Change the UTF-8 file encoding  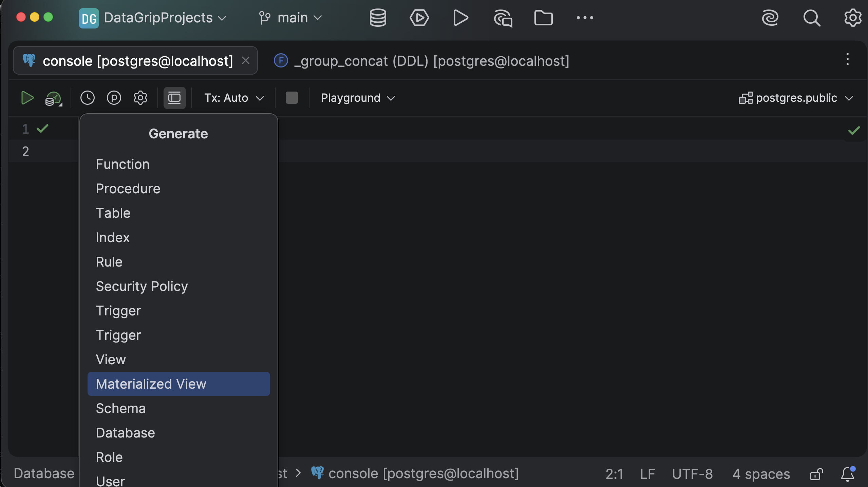tap(692, 474)
